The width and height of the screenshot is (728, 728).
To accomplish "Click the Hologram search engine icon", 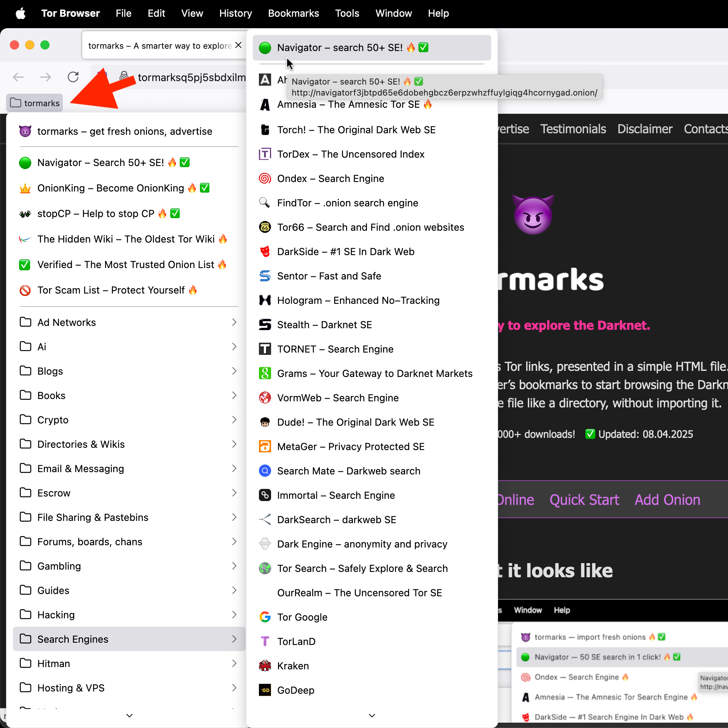I will 265,300.
